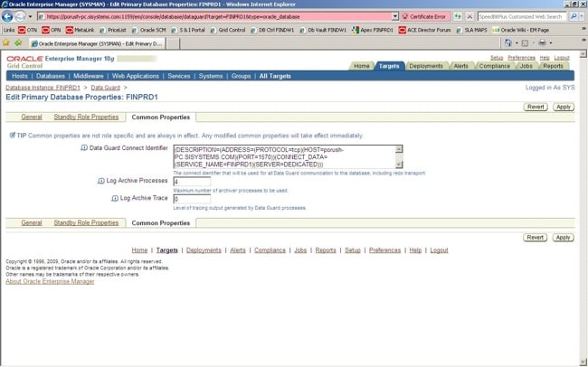Follow the Database Instance: FINPRD1 breadcrumb
The height and width of the screenshot is (367, 588).
coord(43,88)
